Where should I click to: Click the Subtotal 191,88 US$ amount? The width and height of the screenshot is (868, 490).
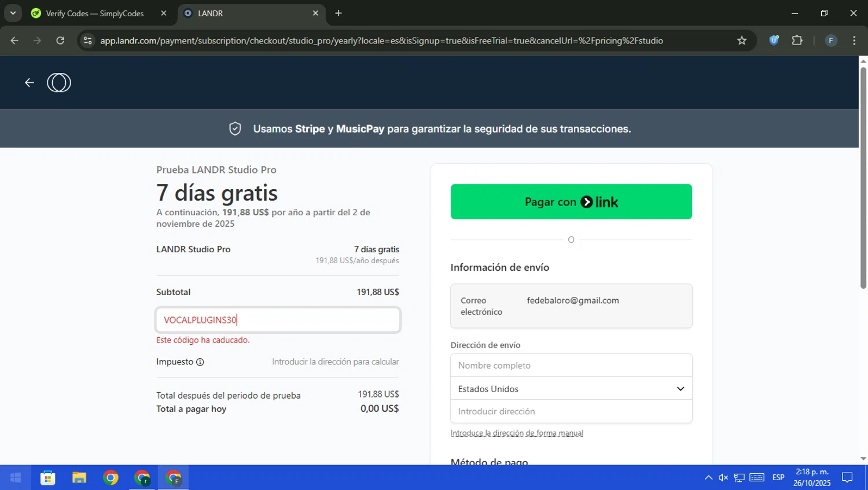point(378,292)
